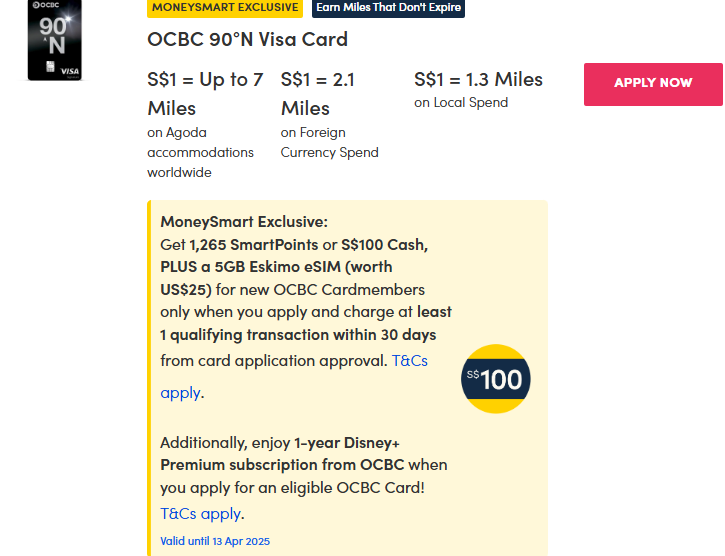The image size is (725, 556).
Task: Open the OCBC 90°N Visa Card title
Action: (x=247, y=40)
